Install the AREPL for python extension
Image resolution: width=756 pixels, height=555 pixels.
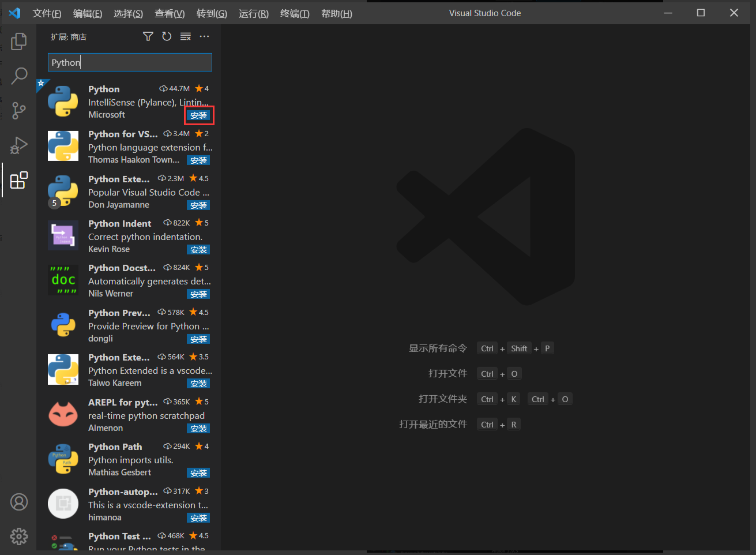pyautogui.click(x=198, y=429)
